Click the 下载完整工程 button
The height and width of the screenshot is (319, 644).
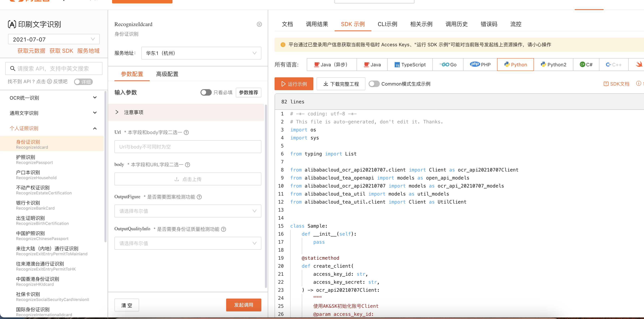341,84
